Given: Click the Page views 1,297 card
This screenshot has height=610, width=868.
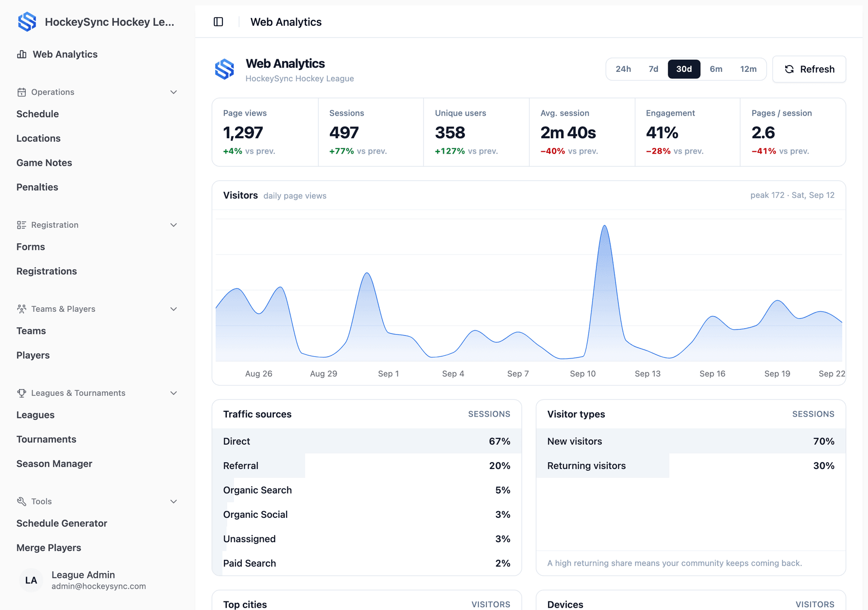Looking at the screenshot, I should point(265,132).
